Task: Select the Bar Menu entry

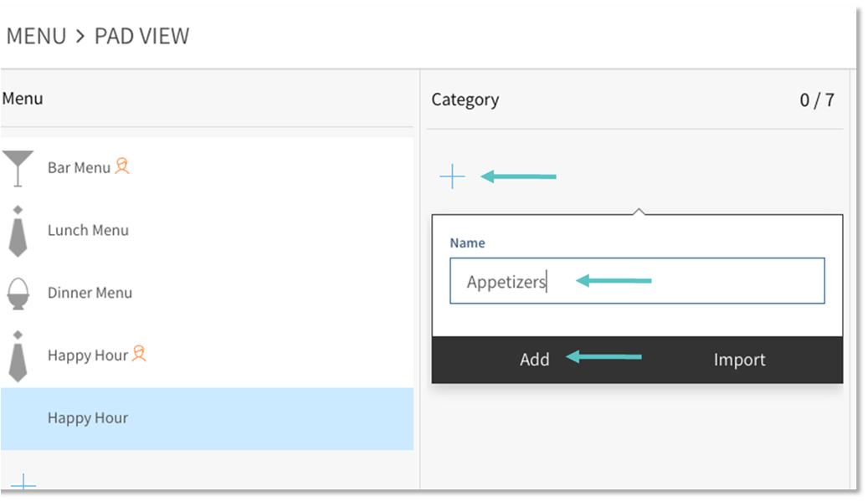Action: pyautogui.click(x=79, y=168)
